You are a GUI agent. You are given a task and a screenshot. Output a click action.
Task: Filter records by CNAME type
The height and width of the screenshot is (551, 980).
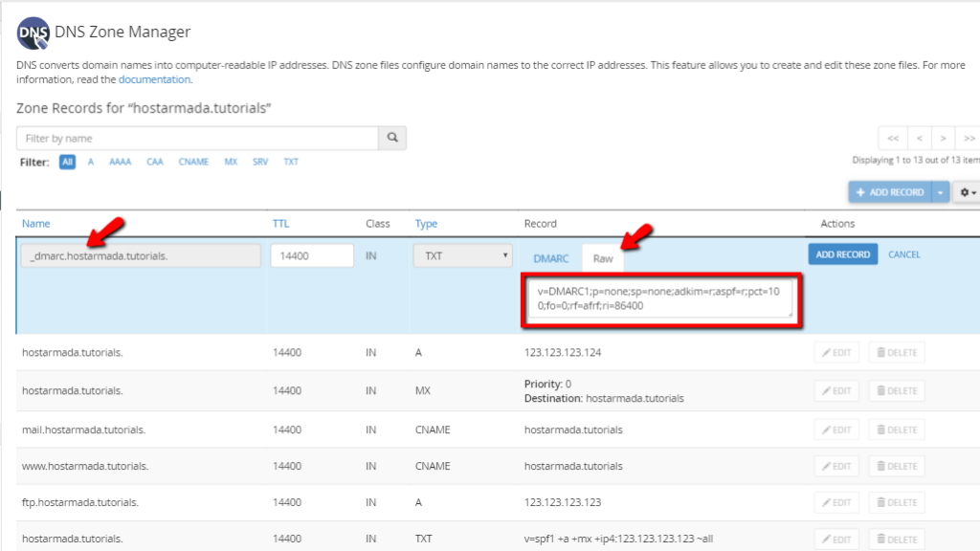193,162
